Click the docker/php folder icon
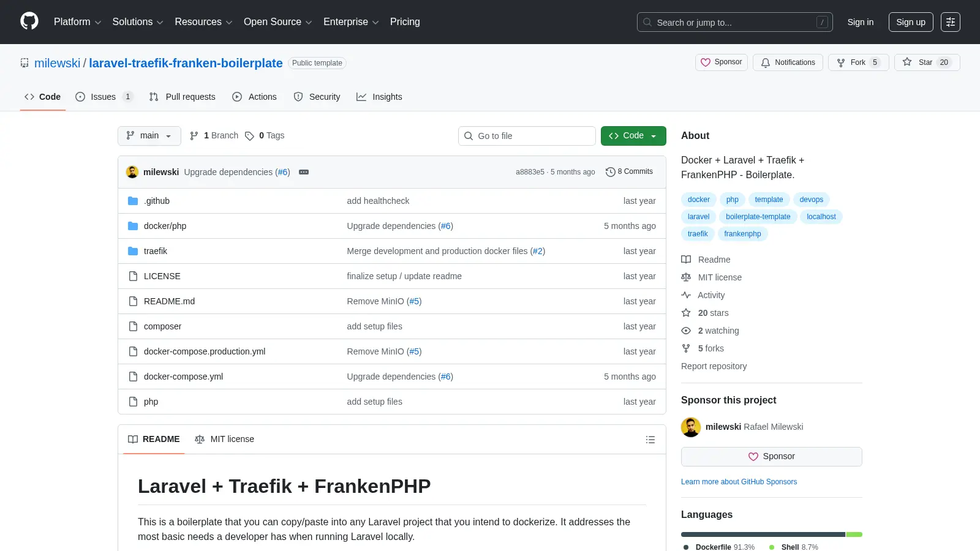This screenshot has height=551, width=980. [x=133, y=226]
